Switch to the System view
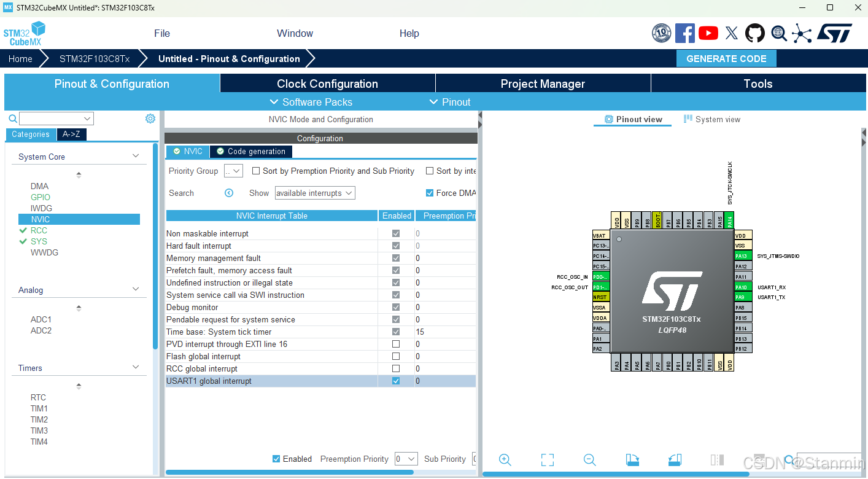Image resolution: width=868 pixels, height=479 pixels. pyautogui.click(x=712, y=119)
